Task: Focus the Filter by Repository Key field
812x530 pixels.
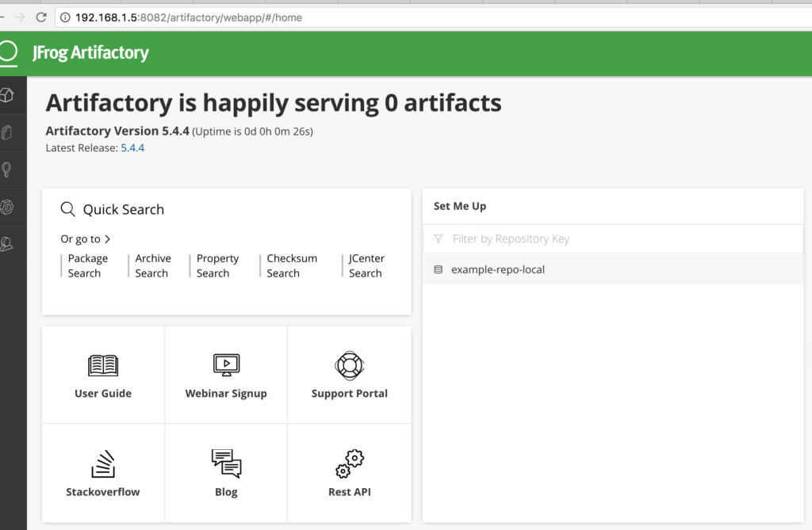Action: 613,238
